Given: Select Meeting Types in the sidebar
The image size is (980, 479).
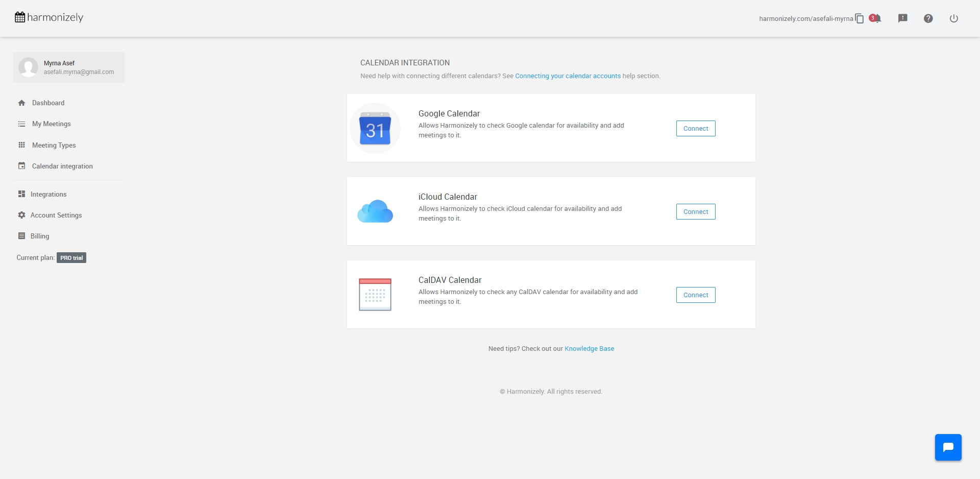Looking at the screenshot, I should click(54, 145).
